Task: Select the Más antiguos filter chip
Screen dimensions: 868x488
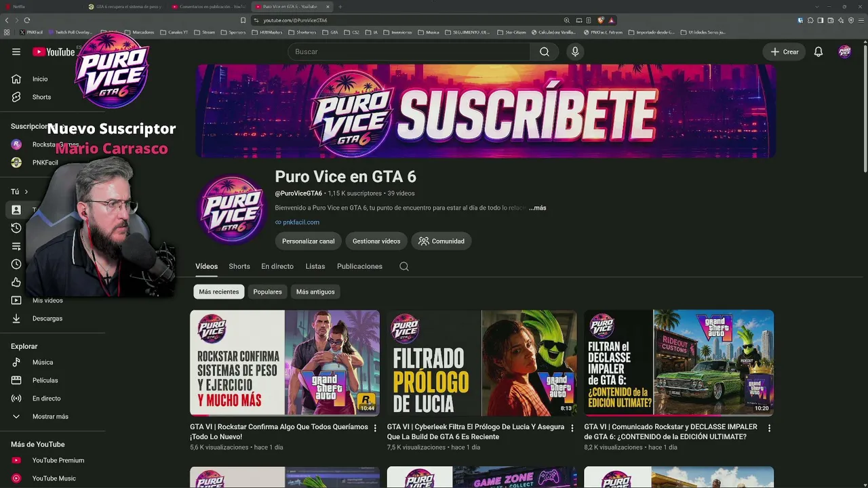Action: pos(315,292)
